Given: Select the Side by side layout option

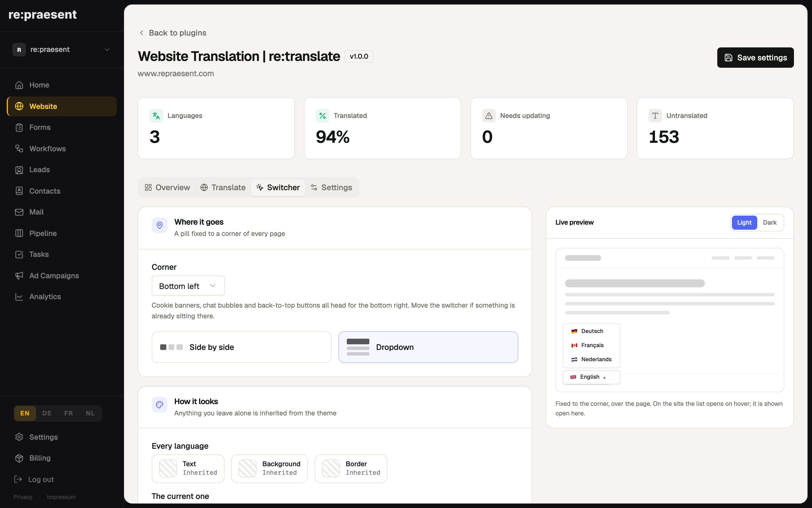Looking at the screenshot, I should coord(242,347).
